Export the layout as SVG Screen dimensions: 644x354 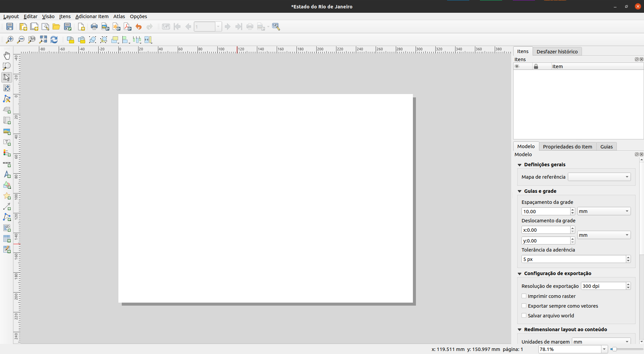[x=116, y=27]
